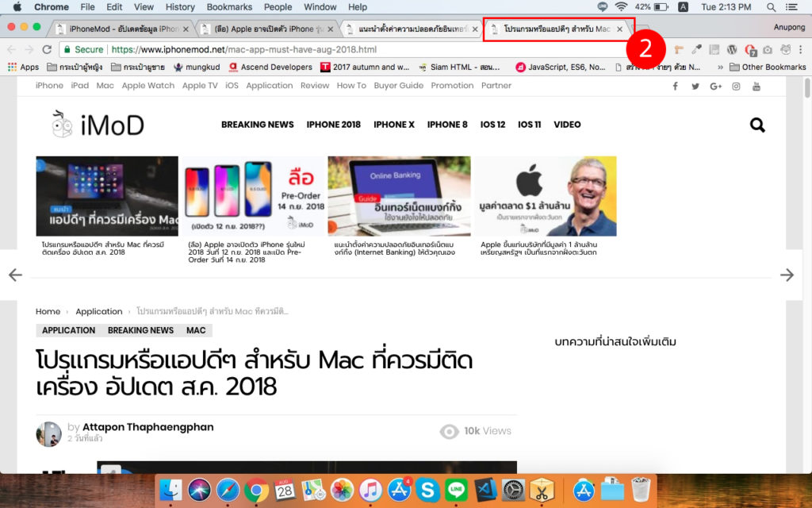Click the carousel next arrow
The image size is (812, 508).
coord(788,274)
